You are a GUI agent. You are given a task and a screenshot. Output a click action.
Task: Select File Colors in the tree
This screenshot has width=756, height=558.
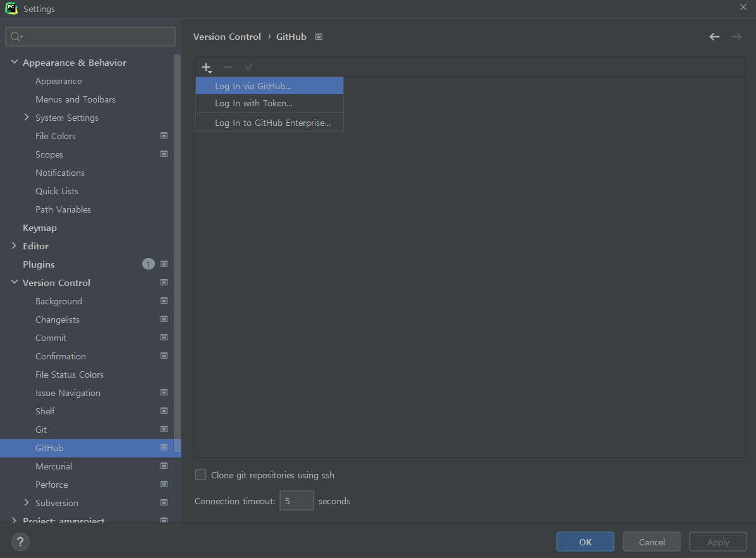(56, 136)
